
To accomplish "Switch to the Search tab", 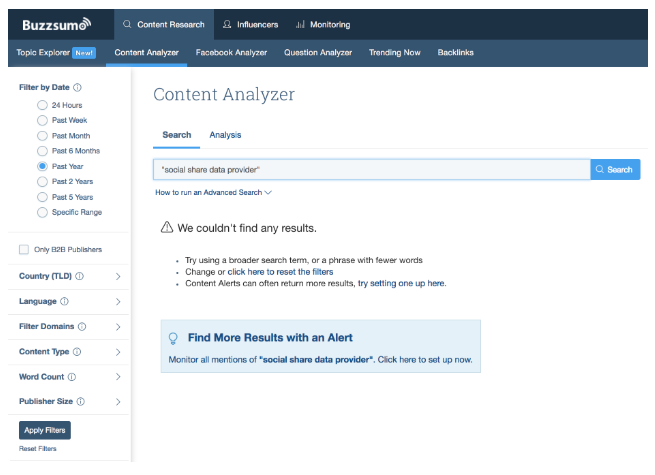I will (x=177, y=135).
